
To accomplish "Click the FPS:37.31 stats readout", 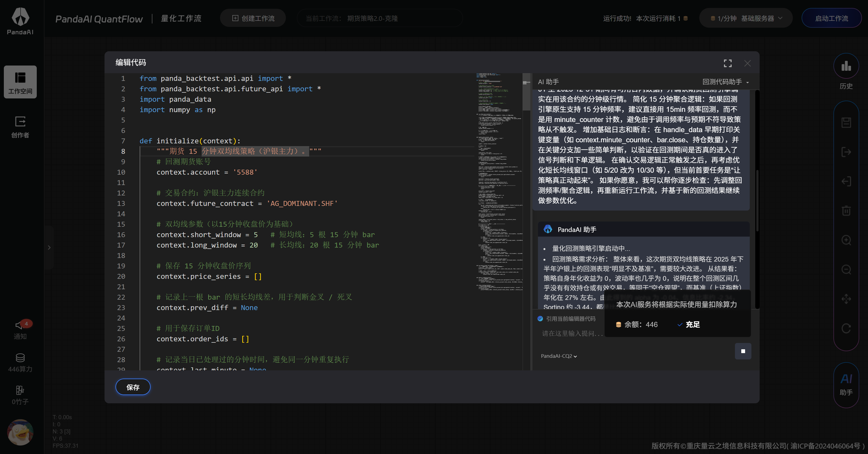I will pyautogui.click(x=65, y=446).
